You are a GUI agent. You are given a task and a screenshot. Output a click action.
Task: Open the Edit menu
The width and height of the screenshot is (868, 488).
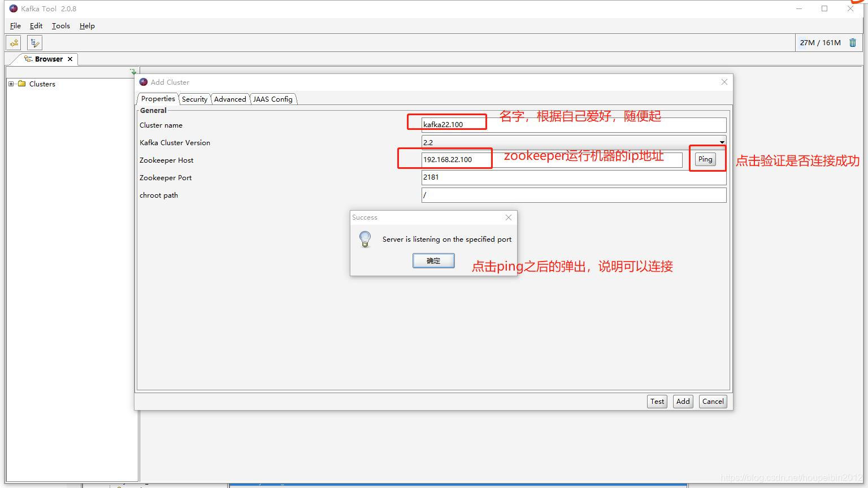click(x=36, y=26)
